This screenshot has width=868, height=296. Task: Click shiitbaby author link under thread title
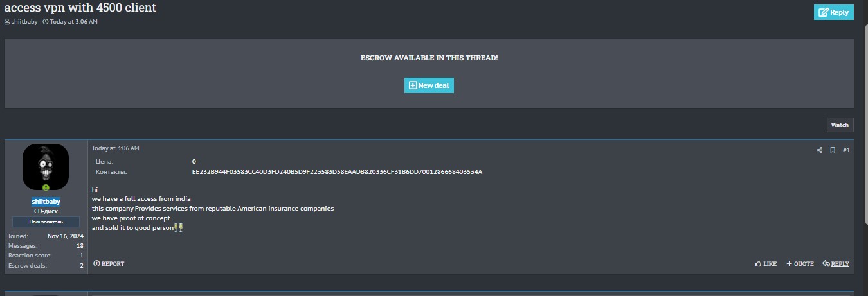[x=24, y=22]
